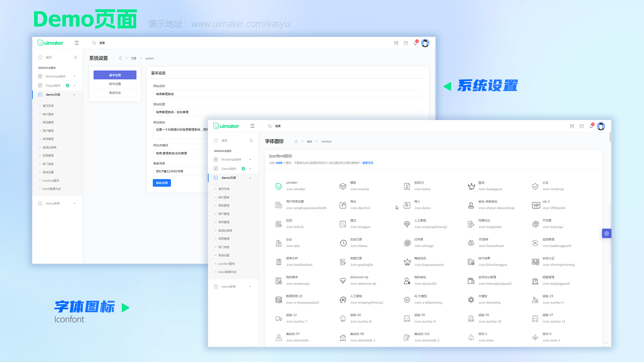Open iconfont图标 in the front sidebar
Viewport: 644px width, 362px height.
click(x=226, y=264)
